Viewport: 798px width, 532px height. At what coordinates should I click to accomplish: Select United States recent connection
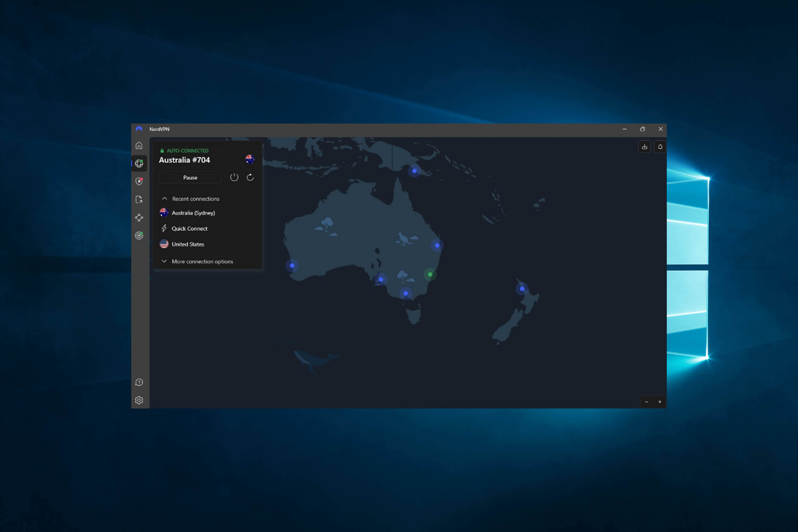pos(188,244)
